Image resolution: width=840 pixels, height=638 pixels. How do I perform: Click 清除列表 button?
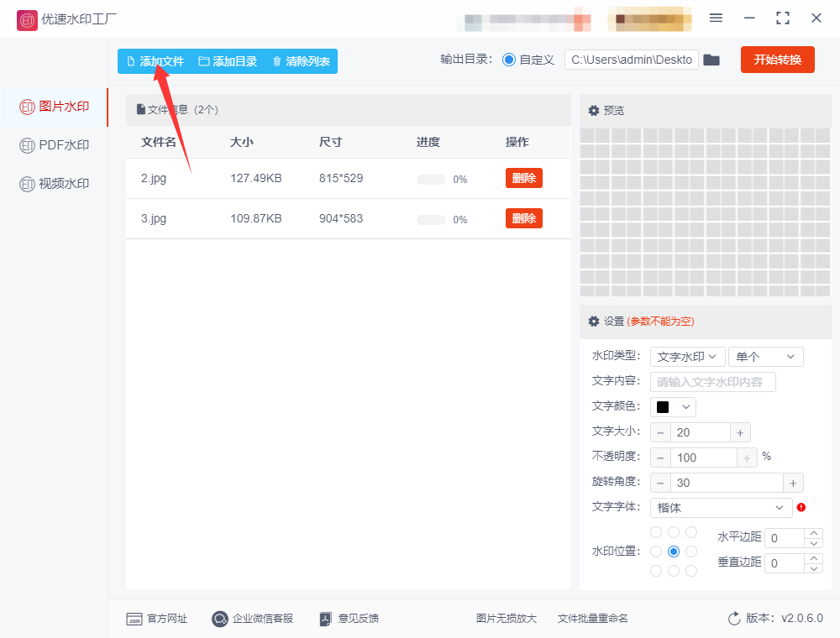(x=301, y=61)
